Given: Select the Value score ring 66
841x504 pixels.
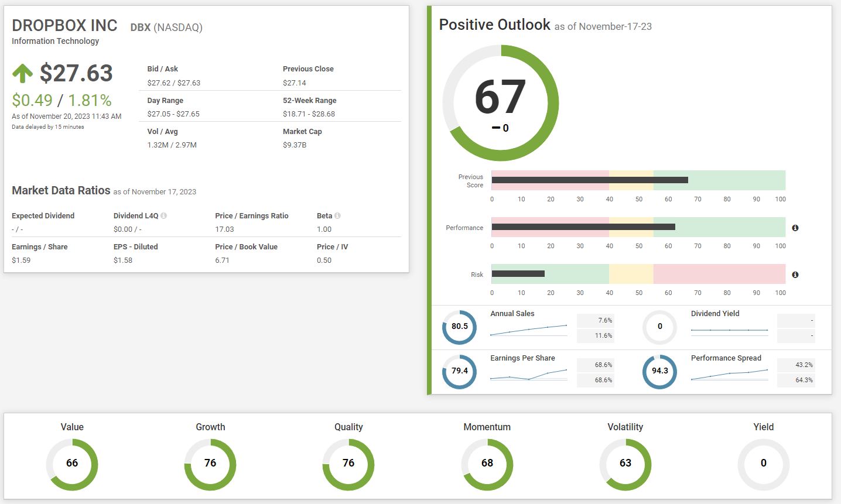Looking at the screenshot, I should [72, 464].
